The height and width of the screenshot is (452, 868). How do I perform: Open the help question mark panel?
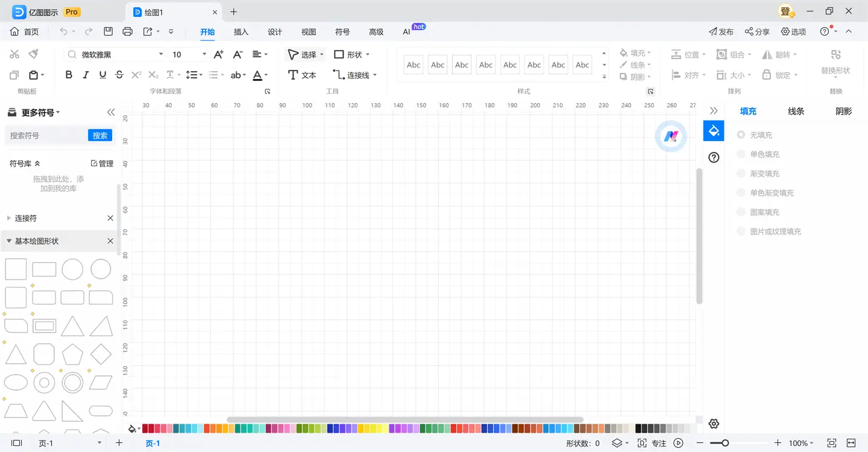(714, 157)
